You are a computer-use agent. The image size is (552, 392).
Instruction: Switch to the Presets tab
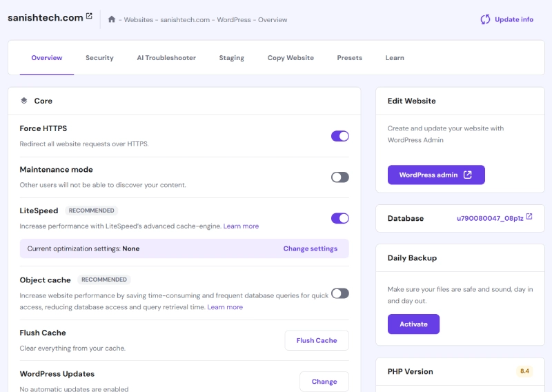[x=349, y=58]
